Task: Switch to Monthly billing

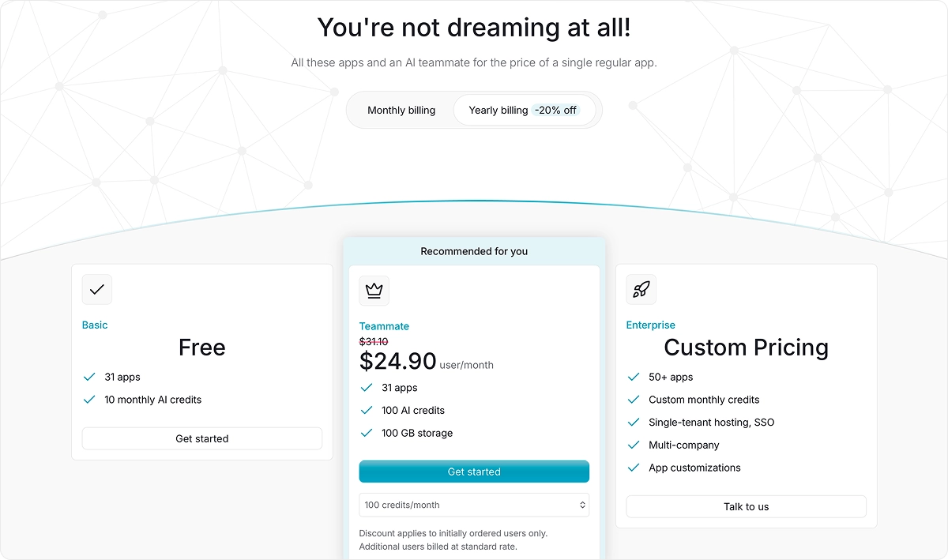Action: 401,110
